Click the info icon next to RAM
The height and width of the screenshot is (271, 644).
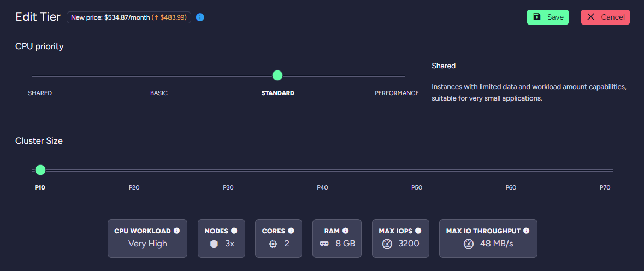pyautogui.click(x=345, y=231)
